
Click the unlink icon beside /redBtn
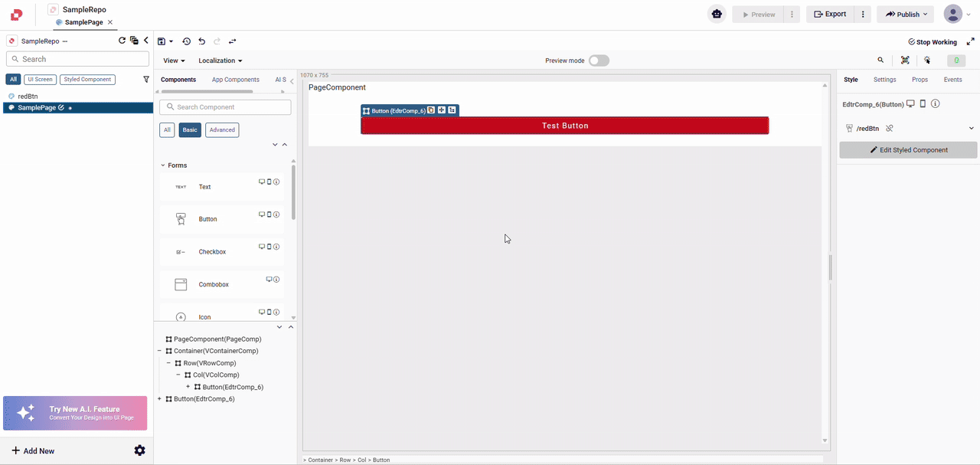point(890,129)
